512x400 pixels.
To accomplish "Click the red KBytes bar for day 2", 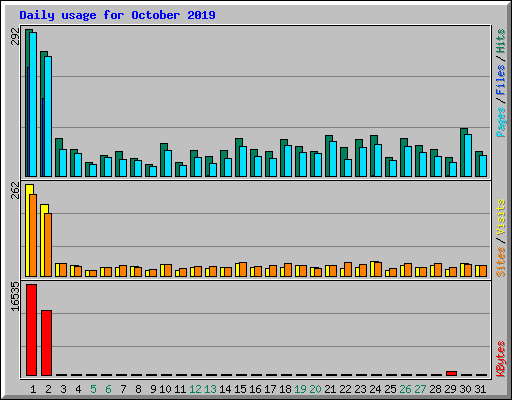I will [46, 343].
